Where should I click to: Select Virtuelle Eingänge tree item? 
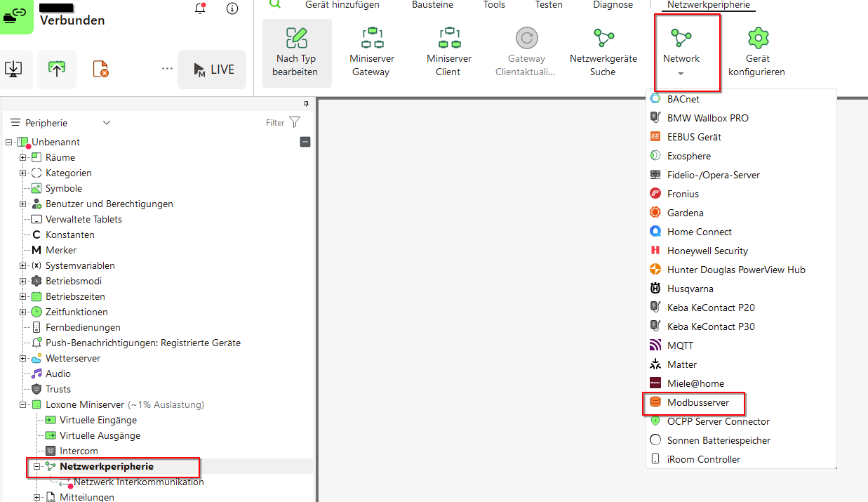(x=98, y=420)
